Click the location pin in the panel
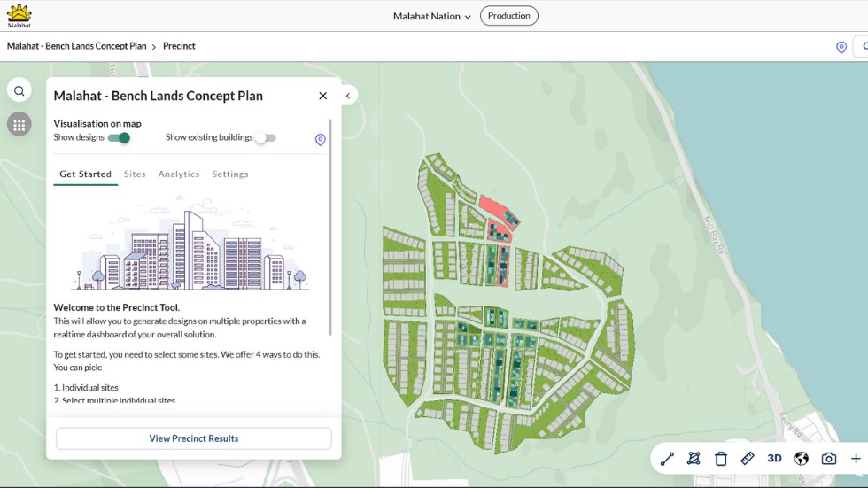Viewport: 868px width, 488px height. (x=320, y=139)
